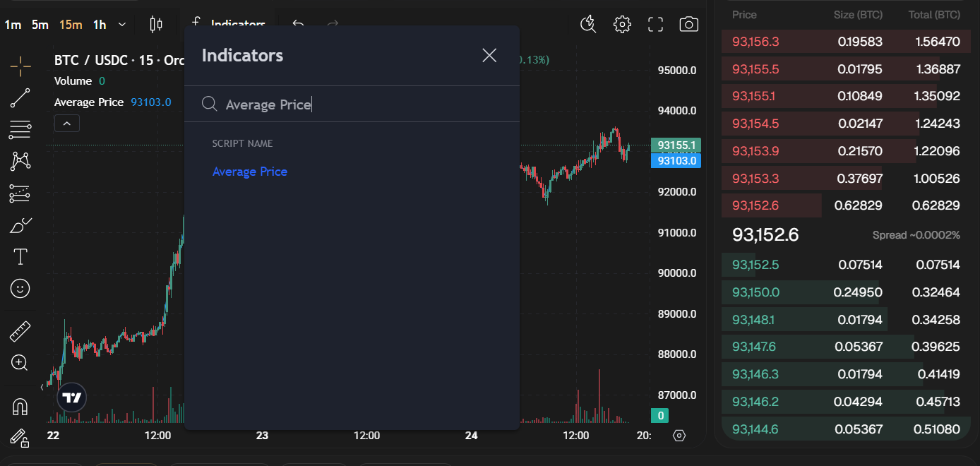This screenshot has height=466, width=980.
Task: Select the ruler measure tool
Action: coord(20,331)
